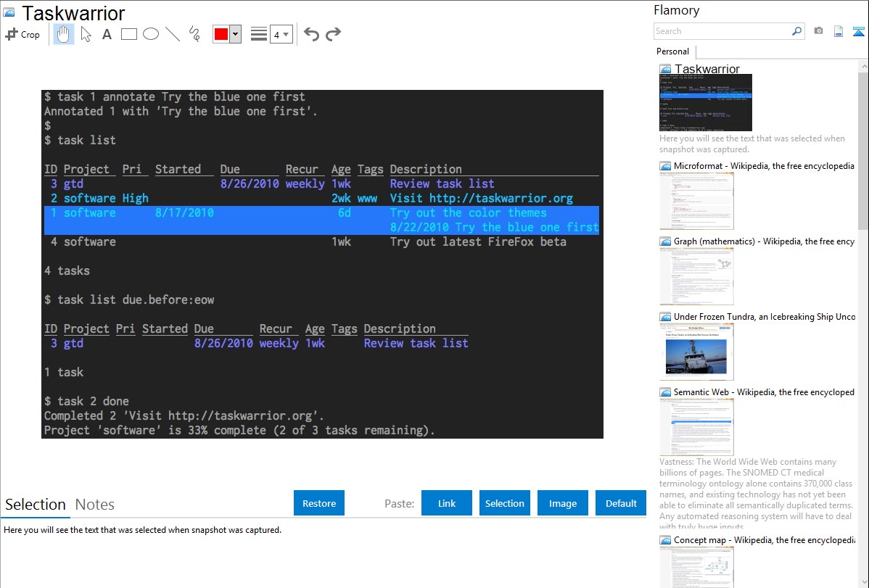Click the camera capture icon
This screenshot has height=588, width=869.
[x=818, y=31]
